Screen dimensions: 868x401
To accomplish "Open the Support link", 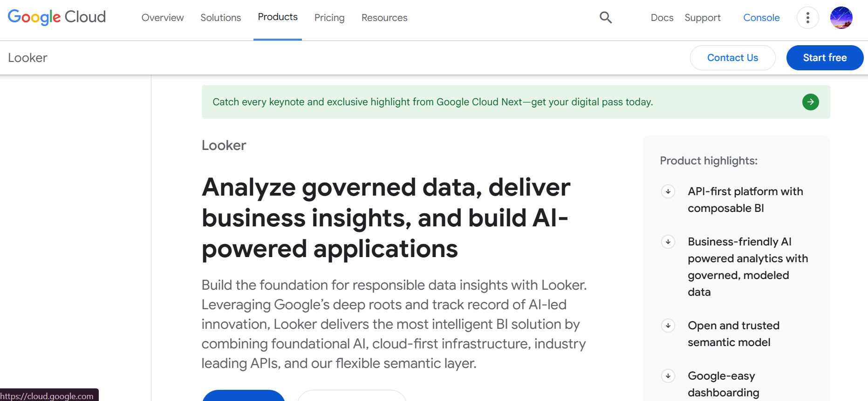I will (703, 18).
